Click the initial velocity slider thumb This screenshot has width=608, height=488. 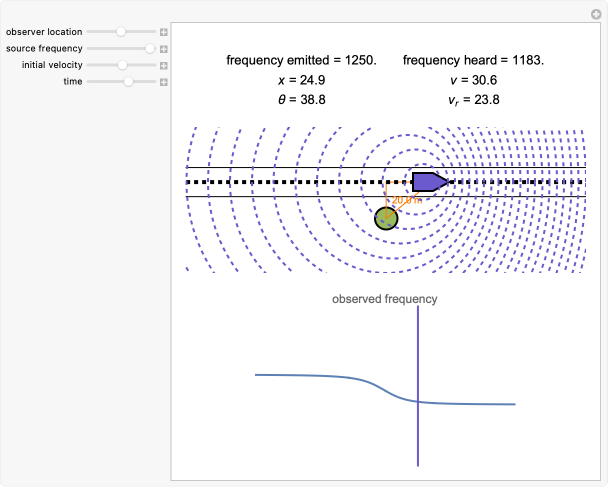122,64
